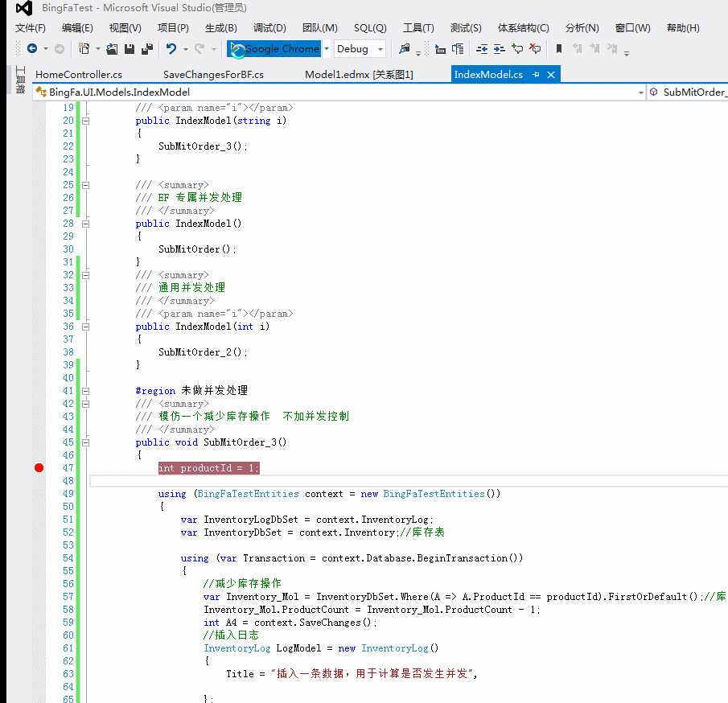Click the Navigate Backward arrow icon
Viewport: 728px width, 703px height.
[32, 48]
